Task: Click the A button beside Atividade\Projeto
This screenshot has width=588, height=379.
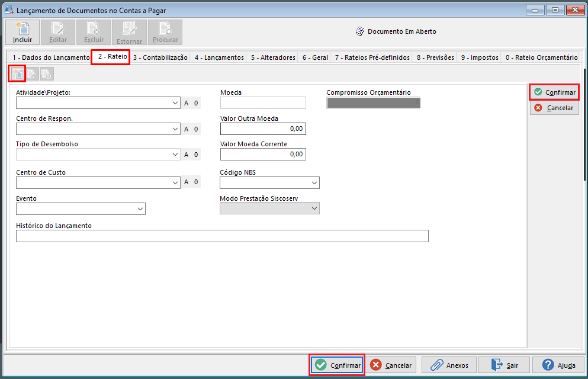Action: tap(187, 103)
